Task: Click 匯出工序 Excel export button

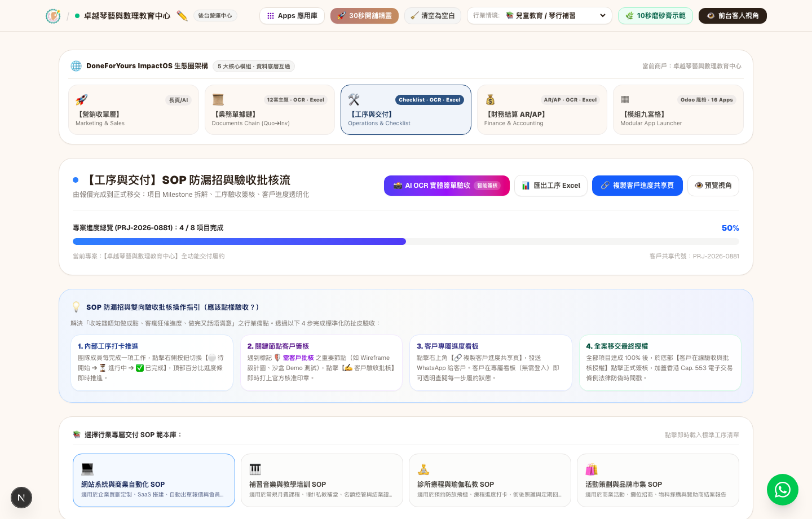Action: (551, 186)
